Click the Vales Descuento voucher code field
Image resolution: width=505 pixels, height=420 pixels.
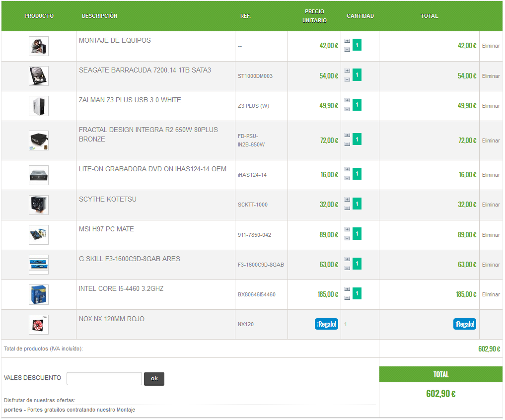pyautogui.click(x=104, y=379)
